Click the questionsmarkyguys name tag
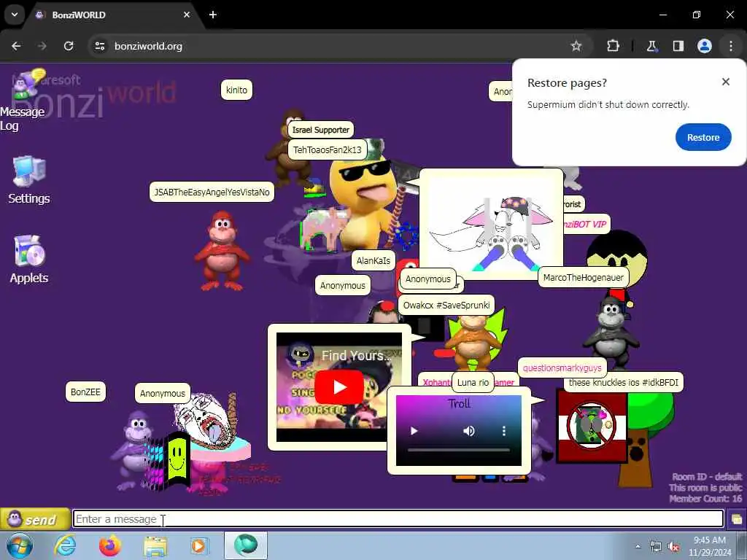Image resolution: width=747 pixels, height=560 pixels. click(562, 367)
